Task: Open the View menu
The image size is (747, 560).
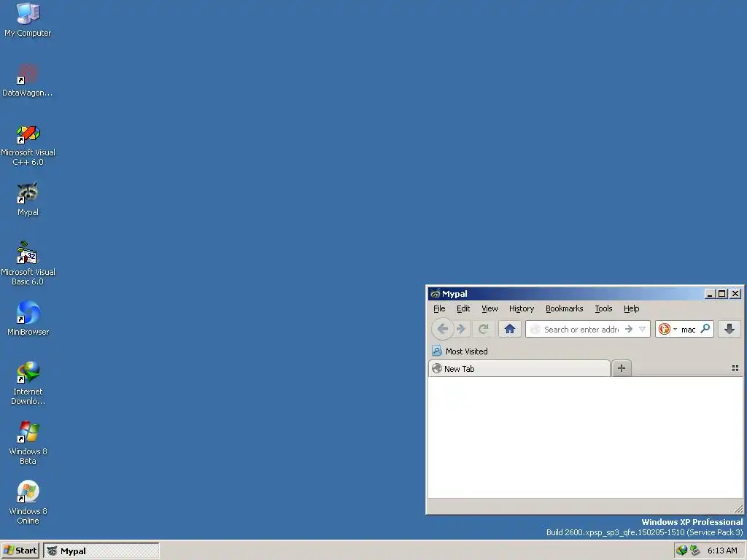Action: 489,308
